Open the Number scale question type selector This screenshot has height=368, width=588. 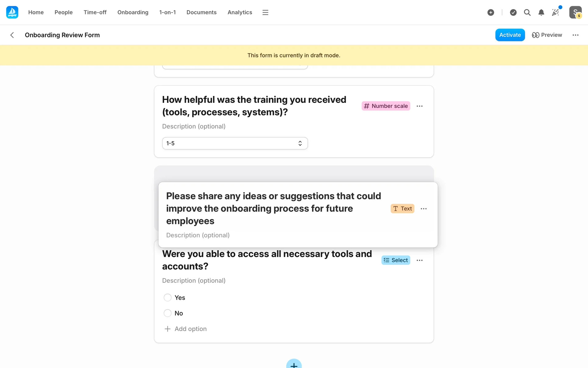point(386,106)
